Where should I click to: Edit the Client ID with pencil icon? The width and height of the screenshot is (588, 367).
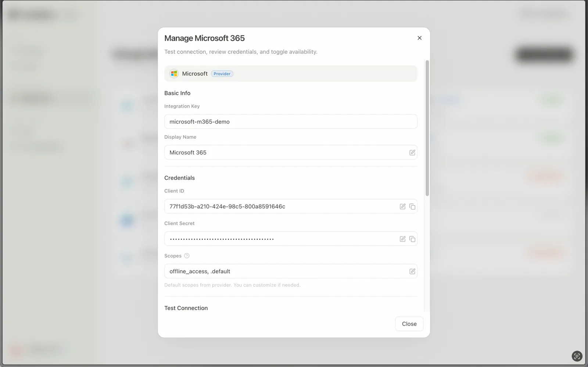click(402, 207)
